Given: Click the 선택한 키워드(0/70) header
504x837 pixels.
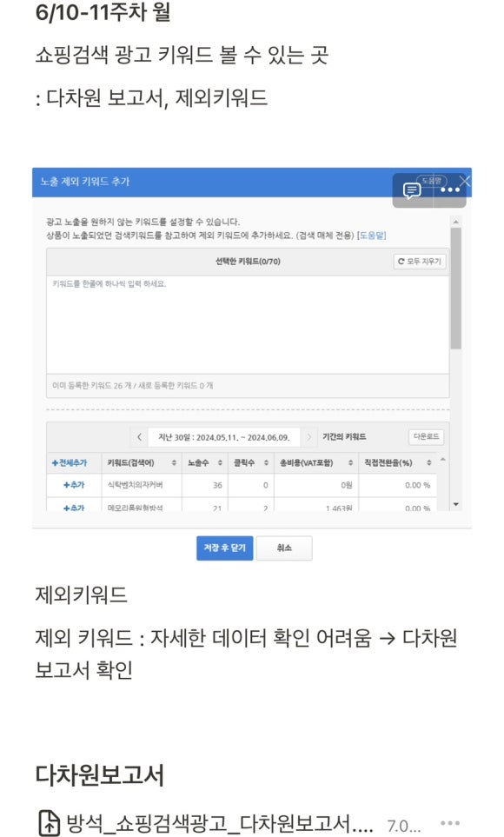Looking at the screenshot, I should point(248,261).
